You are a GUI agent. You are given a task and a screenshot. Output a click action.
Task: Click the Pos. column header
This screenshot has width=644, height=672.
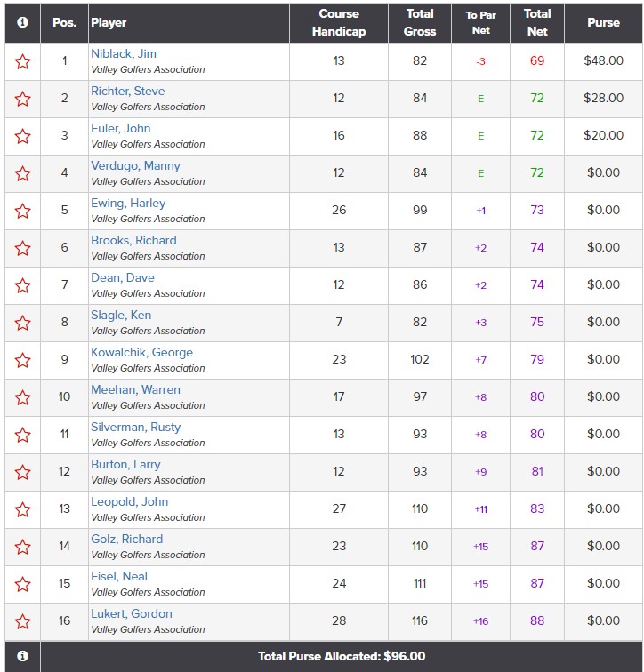click(64, 22)
